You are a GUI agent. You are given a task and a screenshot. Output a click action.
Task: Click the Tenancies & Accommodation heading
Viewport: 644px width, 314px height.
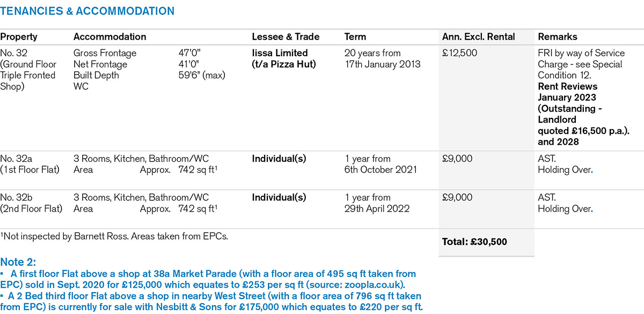point(87,11)
